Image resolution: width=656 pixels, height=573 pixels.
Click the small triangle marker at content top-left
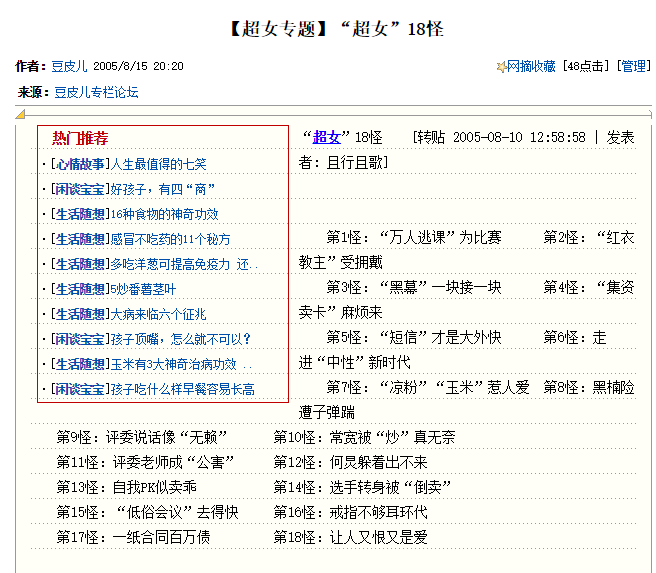20,115
